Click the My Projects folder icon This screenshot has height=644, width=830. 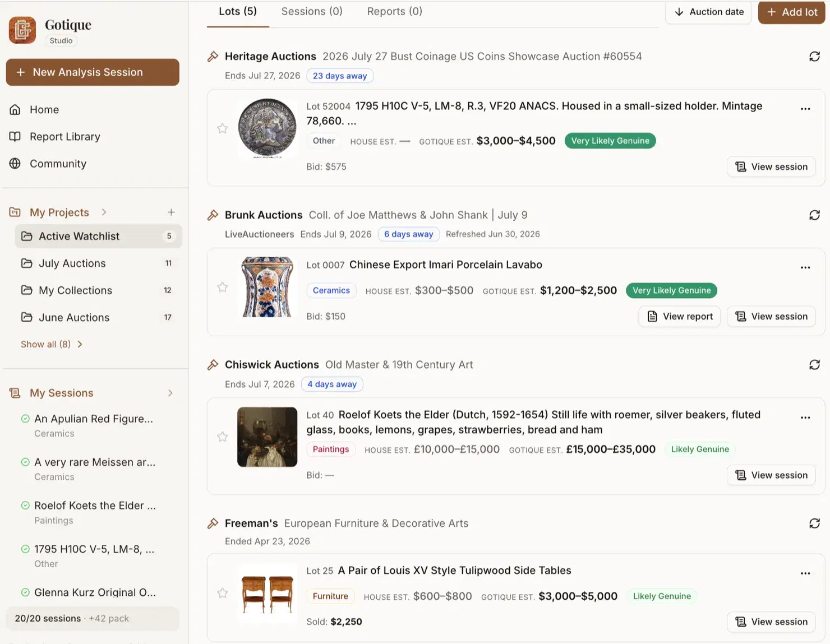pos(15,212)
